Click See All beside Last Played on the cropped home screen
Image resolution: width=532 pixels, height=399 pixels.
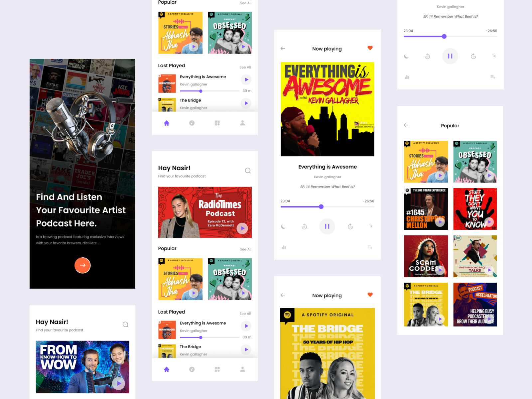point(245,67)
